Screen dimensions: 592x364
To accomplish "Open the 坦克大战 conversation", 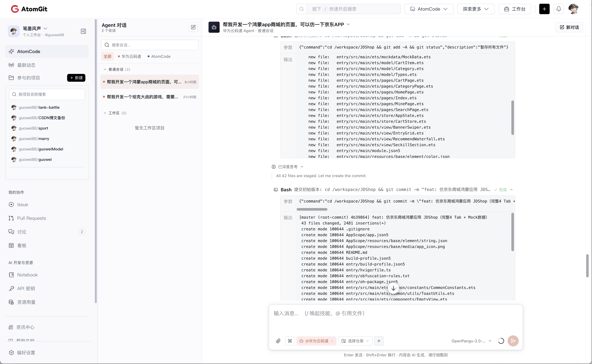I will click(x=150, y=97).
